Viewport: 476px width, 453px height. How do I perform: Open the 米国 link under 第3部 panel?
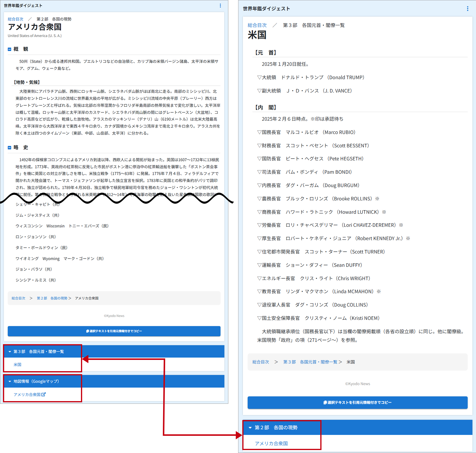[x=17, y=365]
